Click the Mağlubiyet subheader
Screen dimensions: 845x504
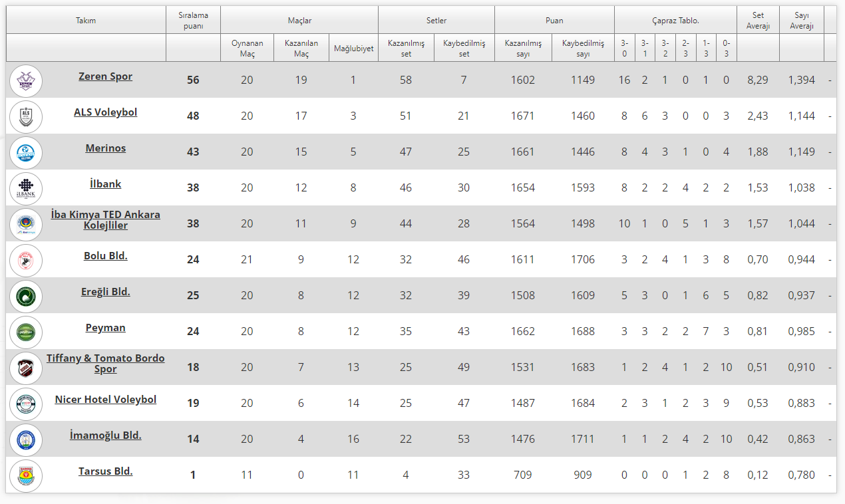click(353, 49)
